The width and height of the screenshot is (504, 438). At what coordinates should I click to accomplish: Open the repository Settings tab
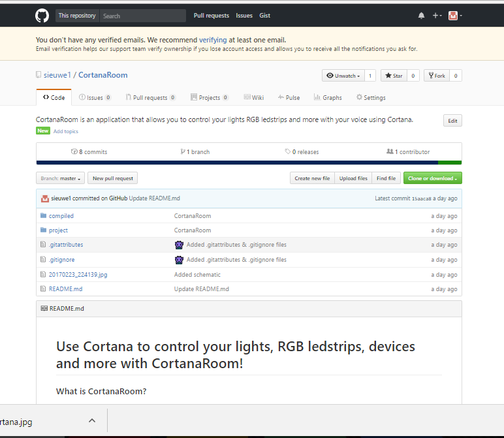(371, 97)
